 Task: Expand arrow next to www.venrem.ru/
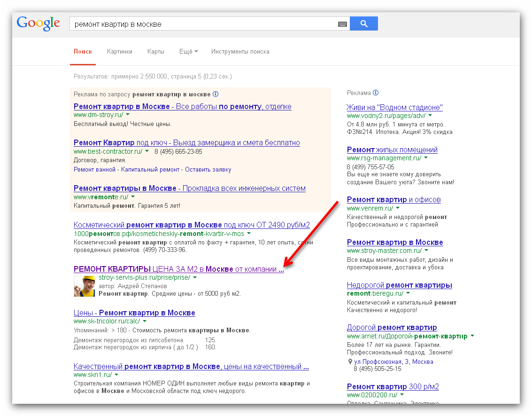398,208
